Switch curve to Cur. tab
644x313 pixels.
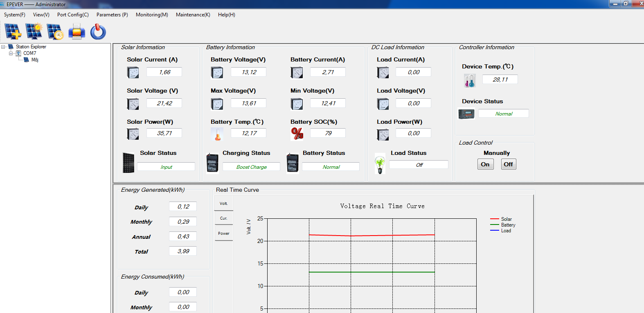click(x=223, y=218)
